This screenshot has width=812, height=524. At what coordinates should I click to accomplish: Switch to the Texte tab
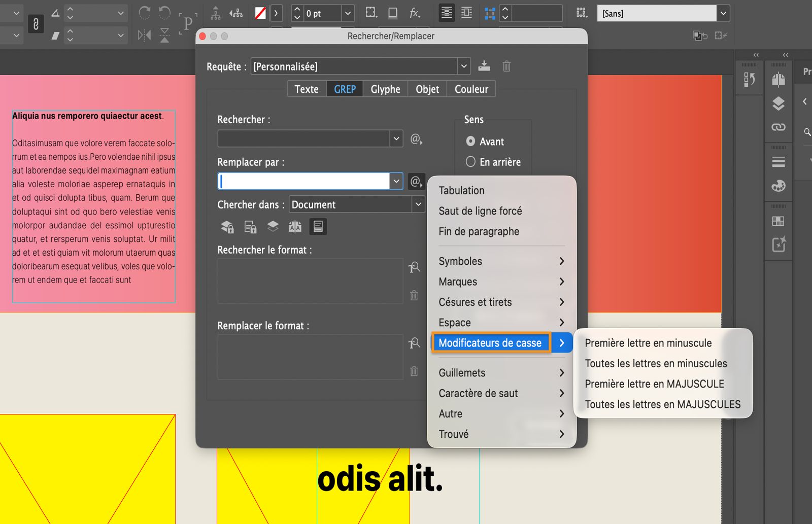tap(307, 89)
